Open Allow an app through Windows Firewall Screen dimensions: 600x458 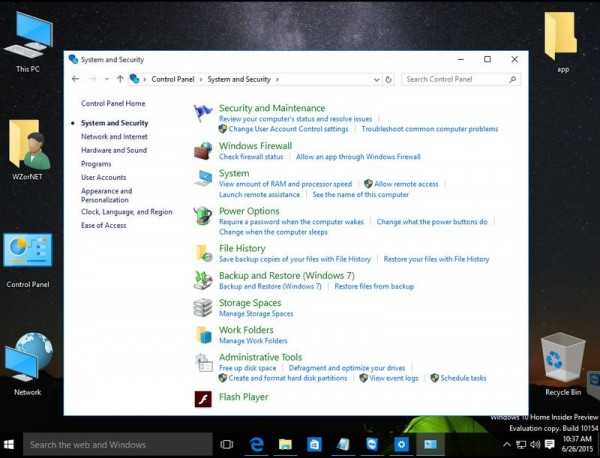(358, 156)
